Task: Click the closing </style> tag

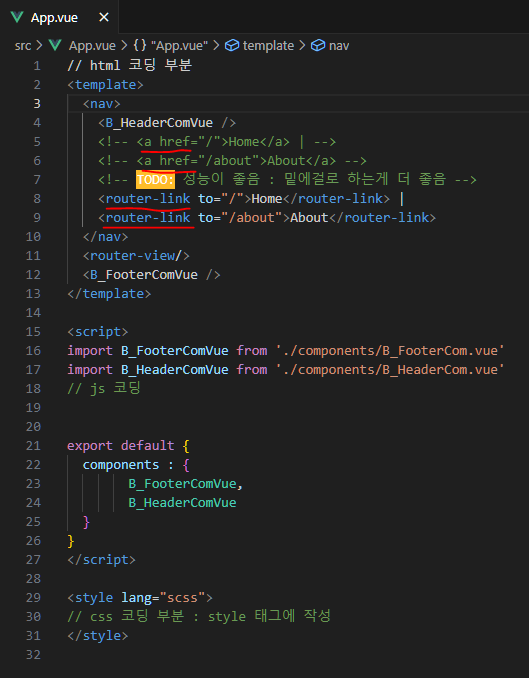Action: pos(98,636)
